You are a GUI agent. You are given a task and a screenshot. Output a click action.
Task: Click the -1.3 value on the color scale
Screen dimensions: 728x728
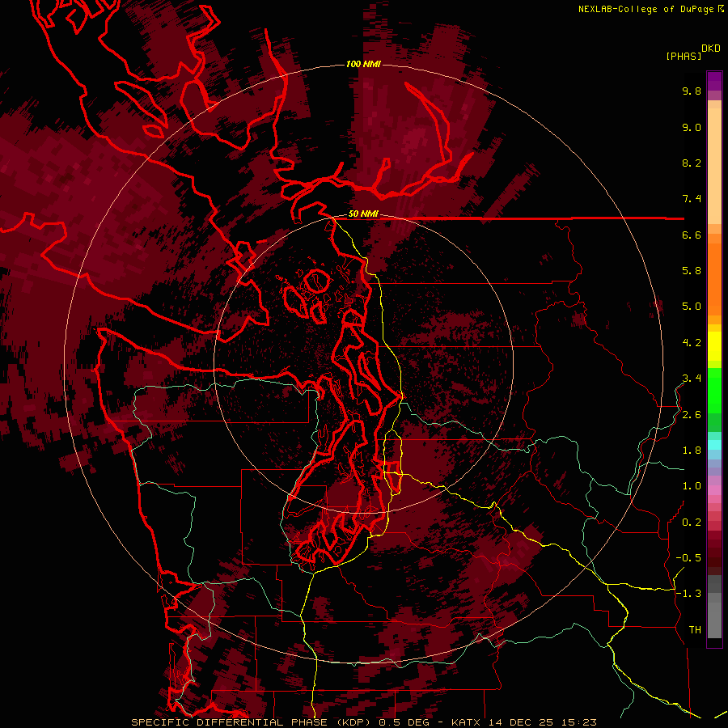click(x=688, y=594)
